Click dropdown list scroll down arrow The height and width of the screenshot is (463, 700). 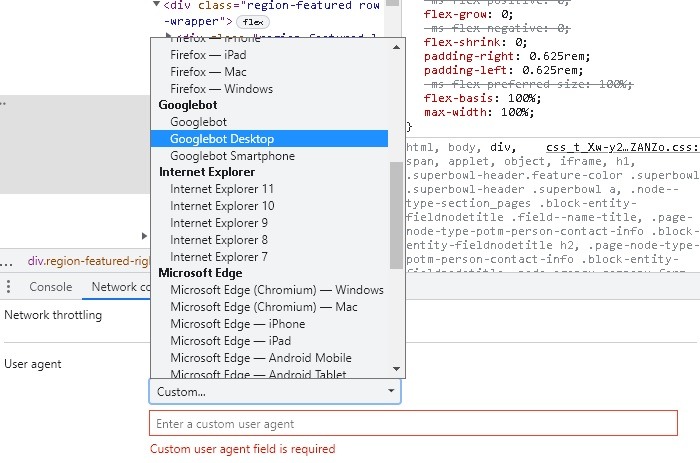(396, 369)
